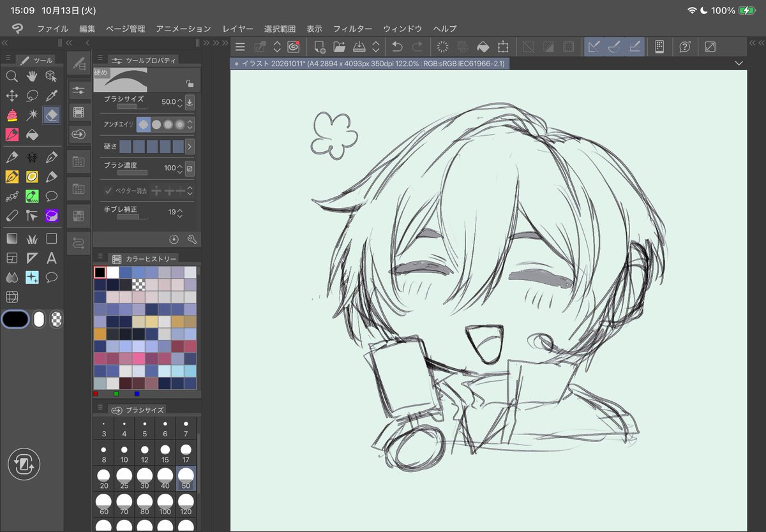Select the transparent color checker chip

pyautogui.click(x=57, y=319)
